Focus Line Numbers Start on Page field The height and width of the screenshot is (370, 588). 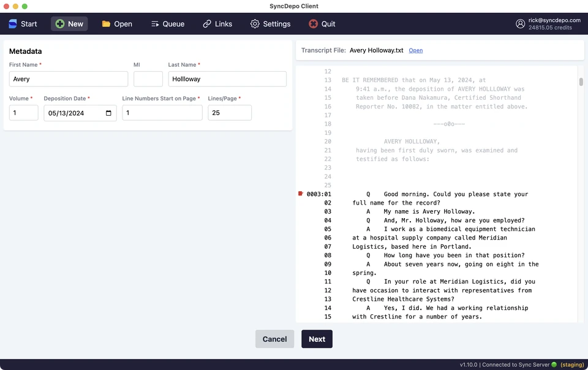[x=162, y=113]
